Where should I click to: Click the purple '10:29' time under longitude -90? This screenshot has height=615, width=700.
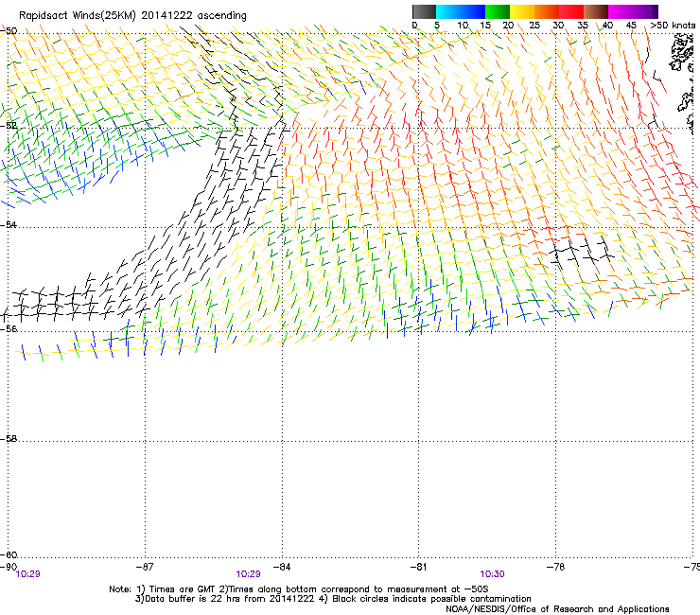[x=27, y=574]
